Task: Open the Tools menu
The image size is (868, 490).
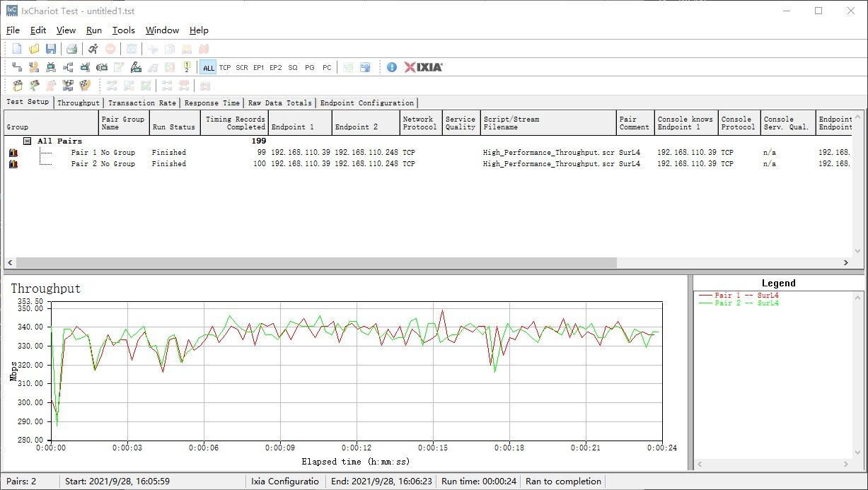Action: point(124,30)
